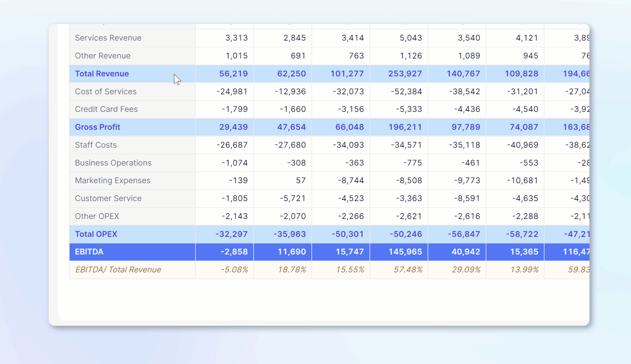Click EBITDA margin cell -5.08%
The image size is (631, 364).
225,269
